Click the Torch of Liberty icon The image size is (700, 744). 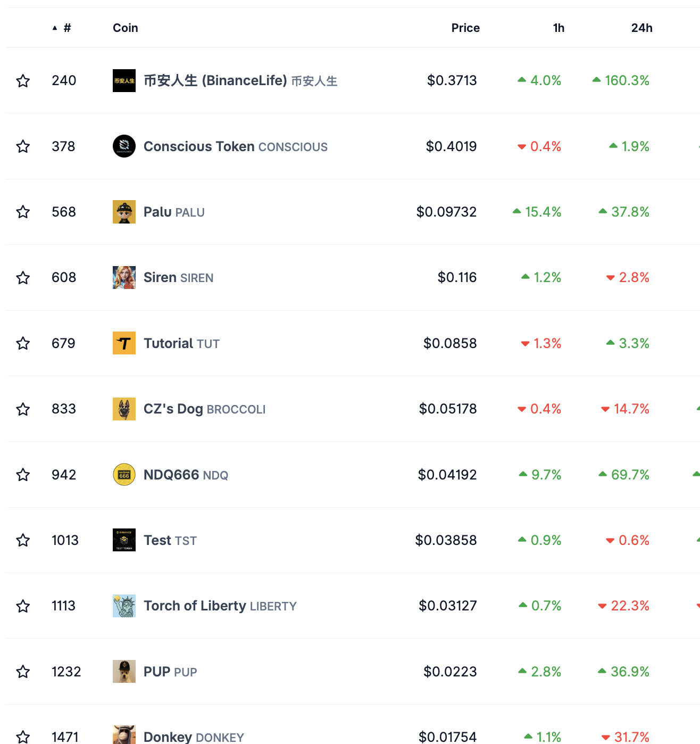[124, 606]
